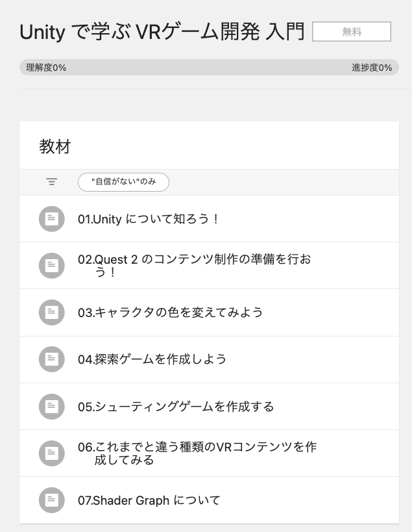
Task: Click the document icon for 02.Quest 2 lesson
Action: pyautogui.click(x=51, y=265)
